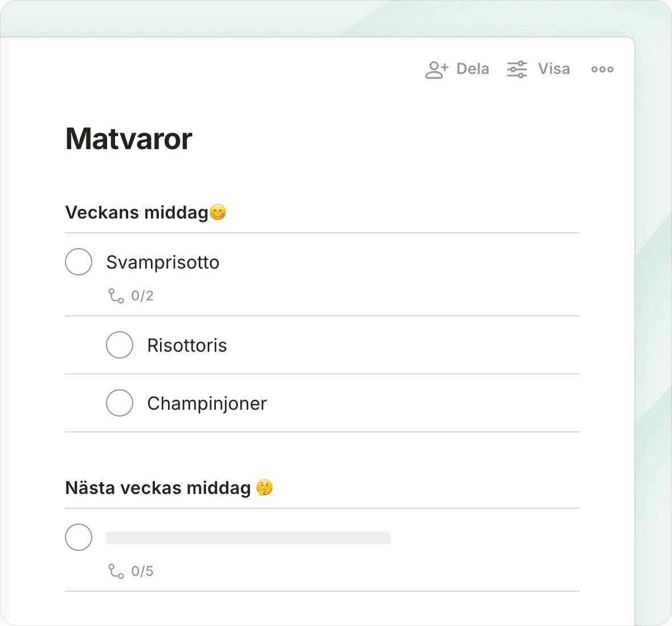Click the share person-plus icon
Image resolution: width=672 pixels, height=626 pixels.
436,69
